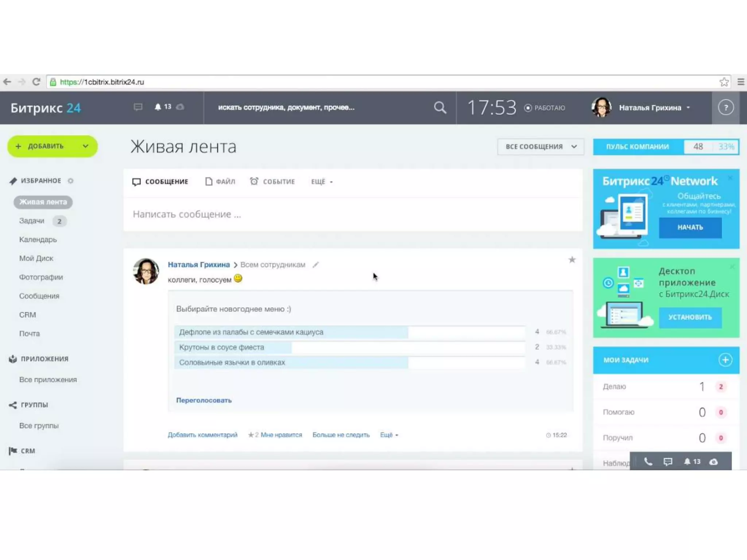747x560 pixels.
Task: Open Календарь in the left menu
Action: tap(38, 240)
